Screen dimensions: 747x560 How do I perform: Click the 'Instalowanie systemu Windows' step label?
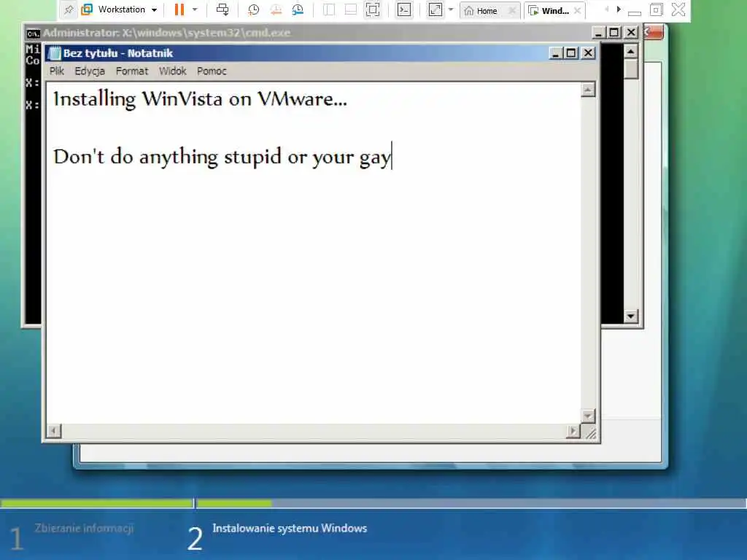point(290,528)
